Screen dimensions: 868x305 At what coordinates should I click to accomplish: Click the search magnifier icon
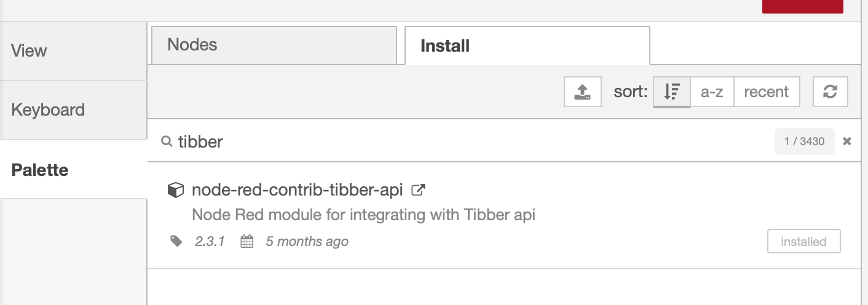[166, 141]
